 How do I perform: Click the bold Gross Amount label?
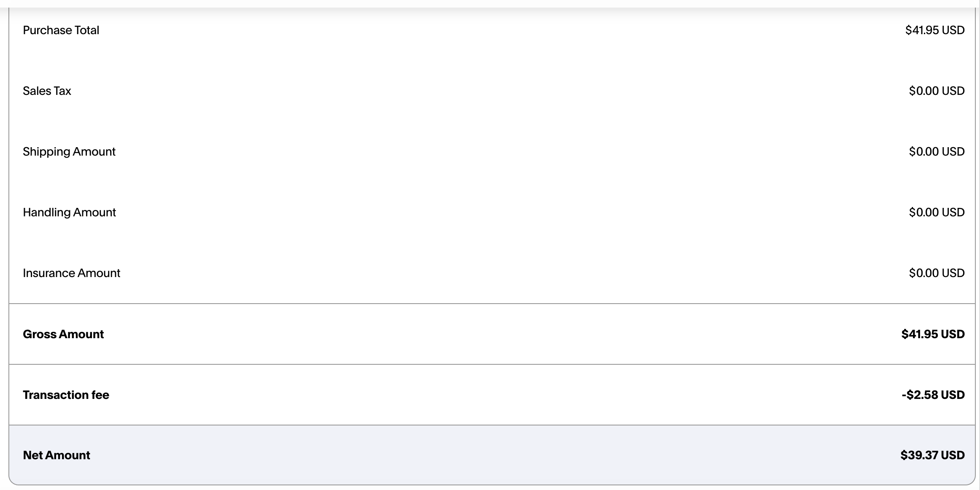pyautogui.click(x=63, y=334)
